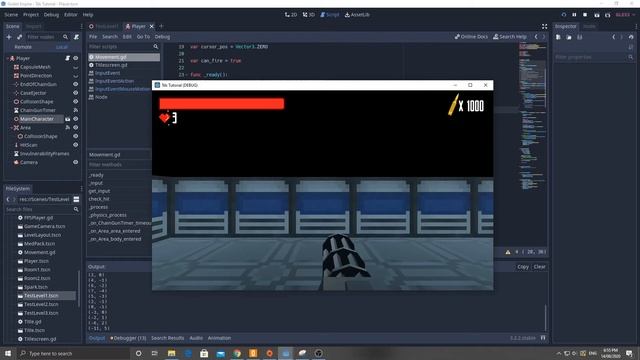Image resolution: width=640 pixels, height=360 pixels.
Task: Stop the running scene
Action: pos(585,15)
